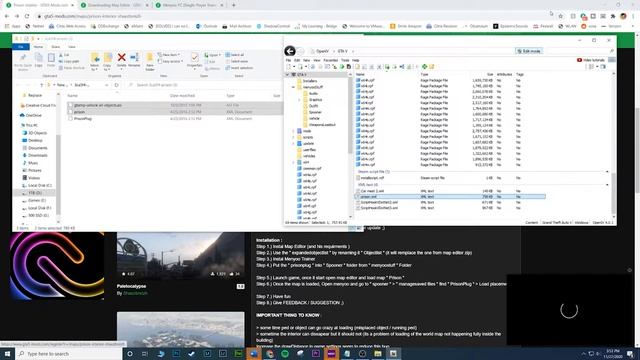Open the OpenIV Tools menu
Viewport: 640px width, 360px height.
(x=345, y=60)
